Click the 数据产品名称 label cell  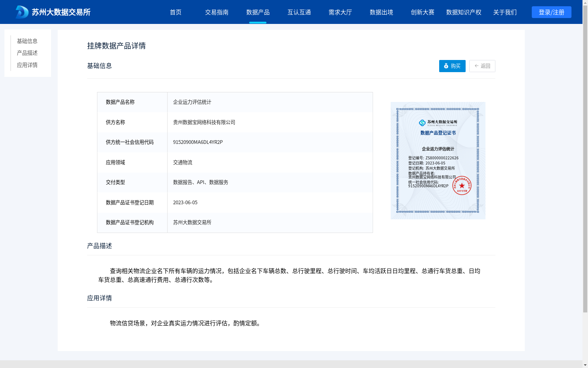[x=132, y=102]
